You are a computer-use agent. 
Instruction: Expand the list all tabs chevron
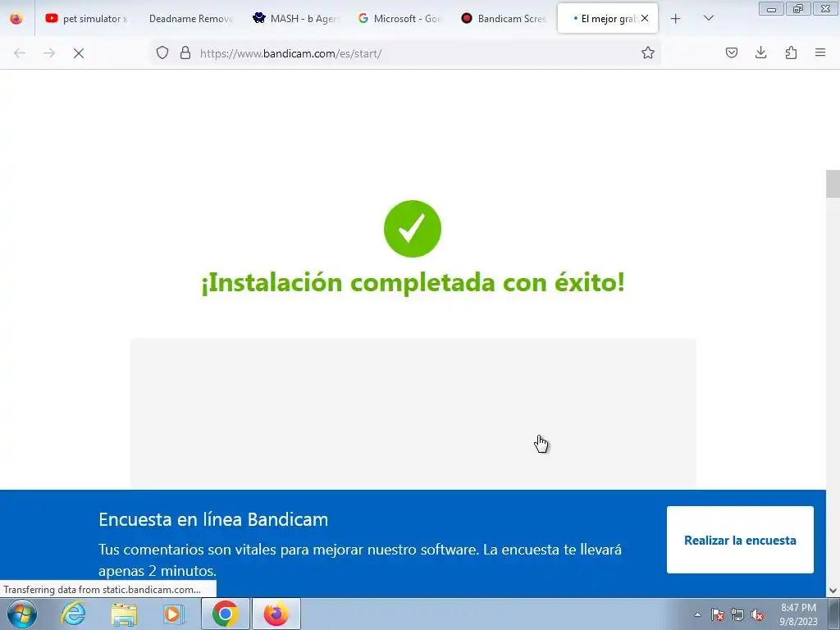click(x=708, y=18)
